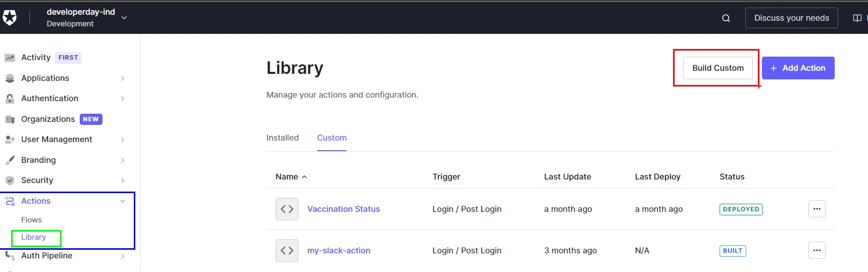This screenshot has height=272, width=868.
Task: Click the Add Action button
Action: tap(798, 68)
